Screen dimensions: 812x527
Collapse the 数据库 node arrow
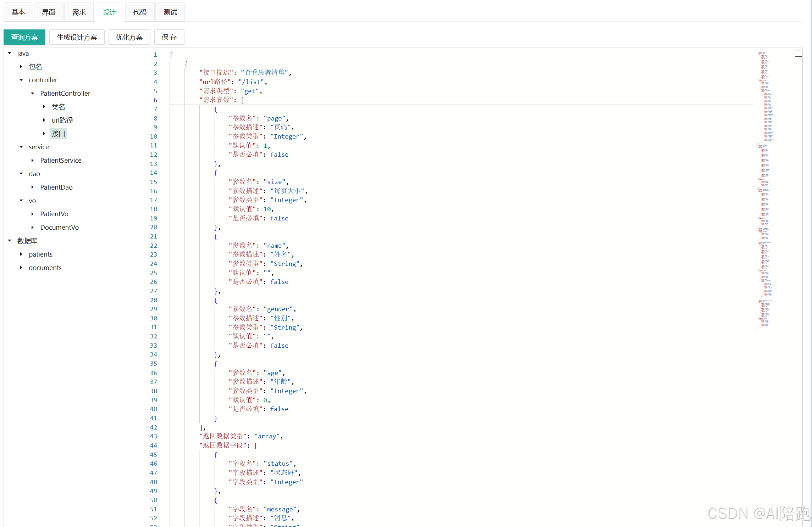pyautogui.click(x=10, y=241)
